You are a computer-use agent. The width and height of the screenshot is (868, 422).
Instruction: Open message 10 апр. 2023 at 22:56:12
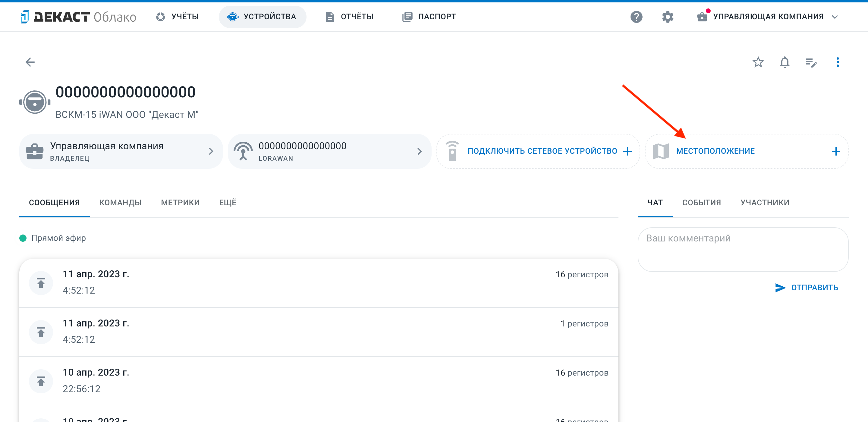tap(319, 381)
